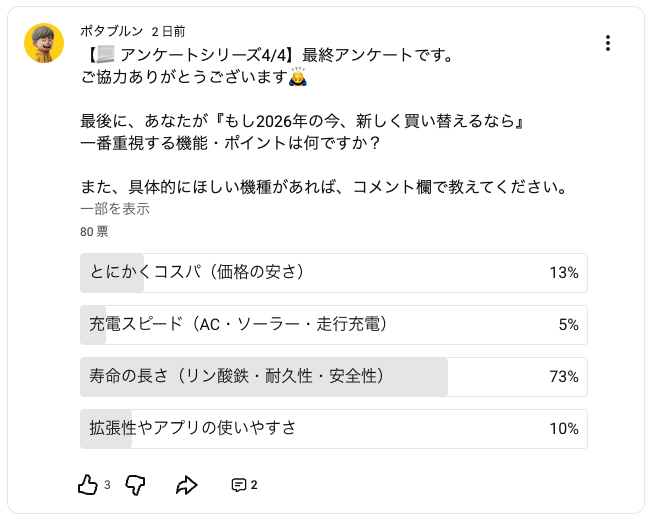The image size is (652, 519).
Task: Select the とにかくコスパ poll option
Action: tap(333, 272)
